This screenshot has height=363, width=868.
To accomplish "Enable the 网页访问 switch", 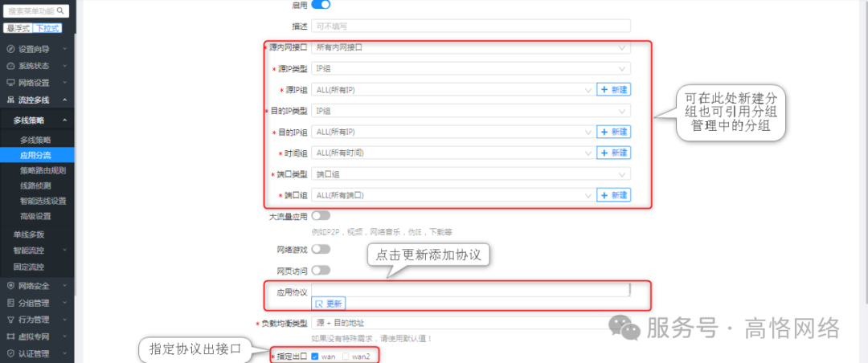I will [x=321, y=270].
